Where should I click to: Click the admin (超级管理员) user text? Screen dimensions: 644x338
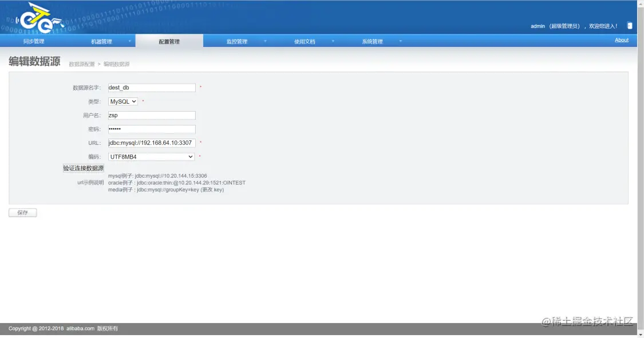pyautogui.click(x=555, y=26)
